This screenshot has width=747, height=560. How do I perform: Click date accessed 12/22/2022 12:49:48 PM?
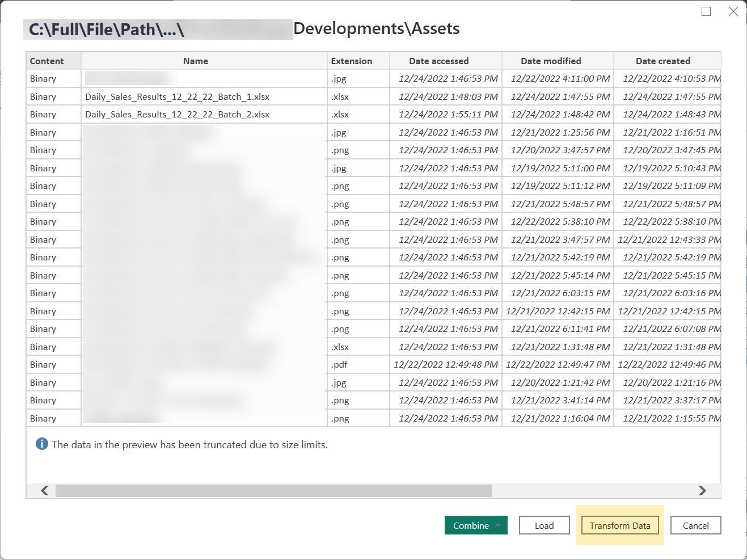click(x=446, y=364)
